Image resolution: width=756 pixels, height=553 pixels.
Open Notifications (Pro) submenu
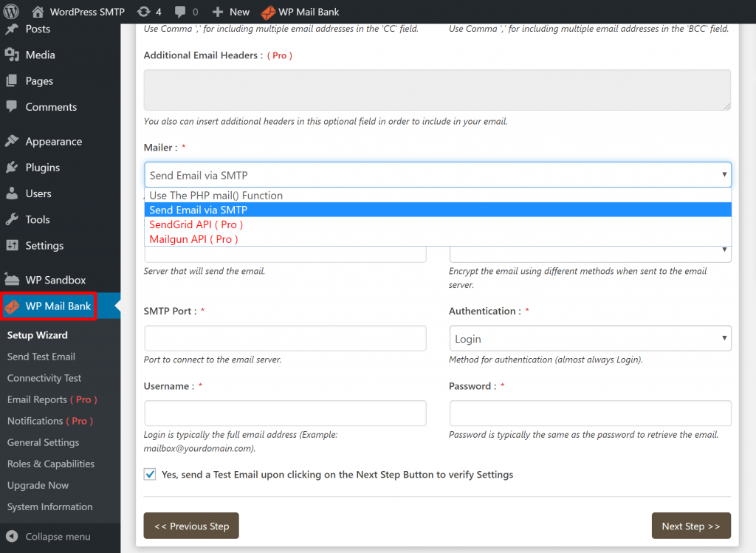tap(50, 421)
